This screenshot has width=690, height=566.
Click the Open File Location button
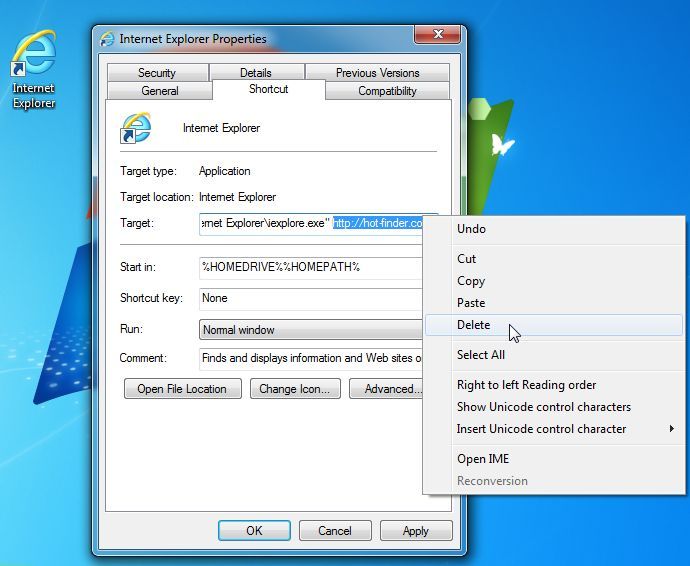[x=183, y=389]
